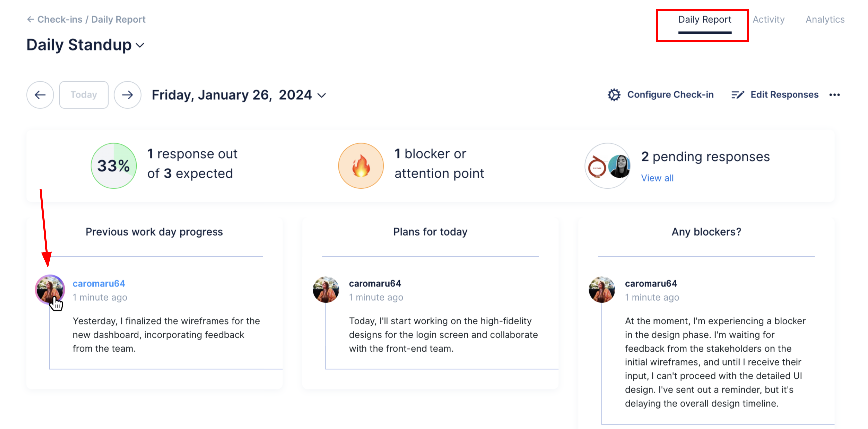The image size is (868, 429).
Task: Click the 33% response progress circle
Action: pyautogui.click(x=114, y=166)
